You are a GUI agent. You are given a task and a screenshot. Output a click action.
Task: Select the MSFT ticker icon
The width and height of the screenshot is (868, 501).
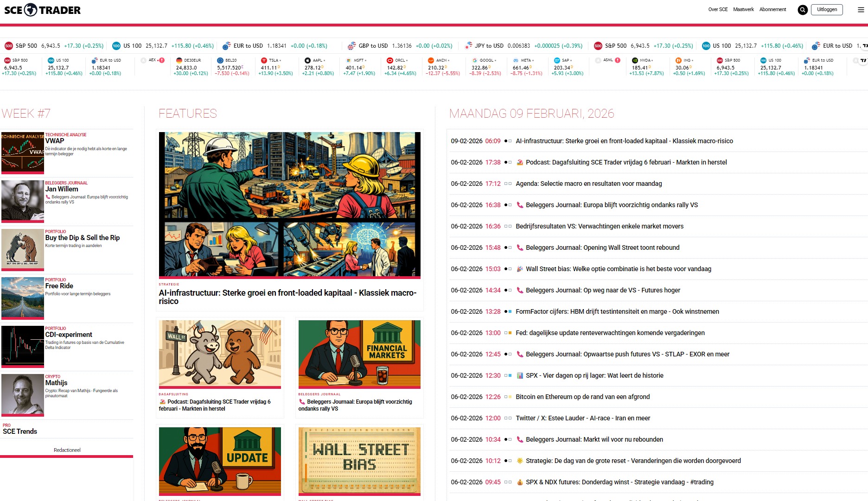click(349, 60)
